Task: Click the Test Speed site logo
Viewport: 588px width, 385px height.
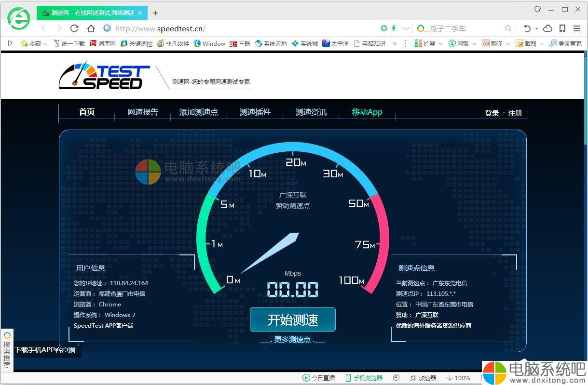Action: pyautogui.click(x=105, y=76)
